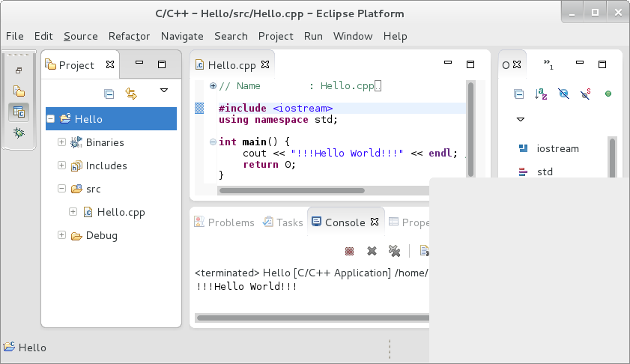630x364 pixels.
Task: Click the blue marker beside the #include line
Action: pos(199,108)
